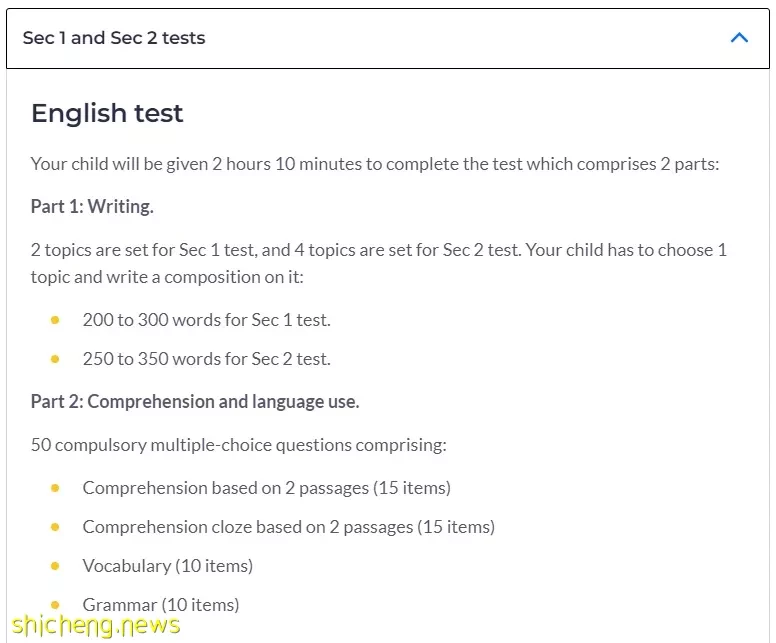The image size is (776, 643).
Task: Click the bullet beside Grammar (10 items)
Action: pos(55,604)
